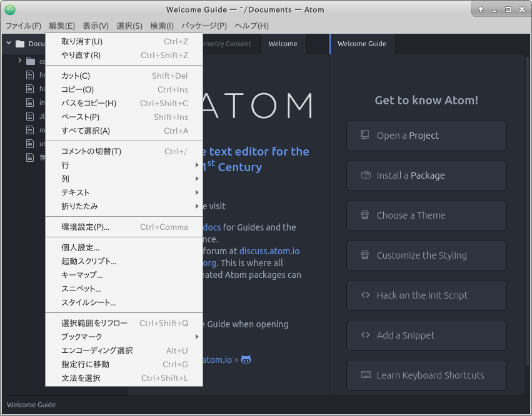532x416 pixels.
Task: Open 起動スクリプト... menu entry
Action: tap(124, 261)
